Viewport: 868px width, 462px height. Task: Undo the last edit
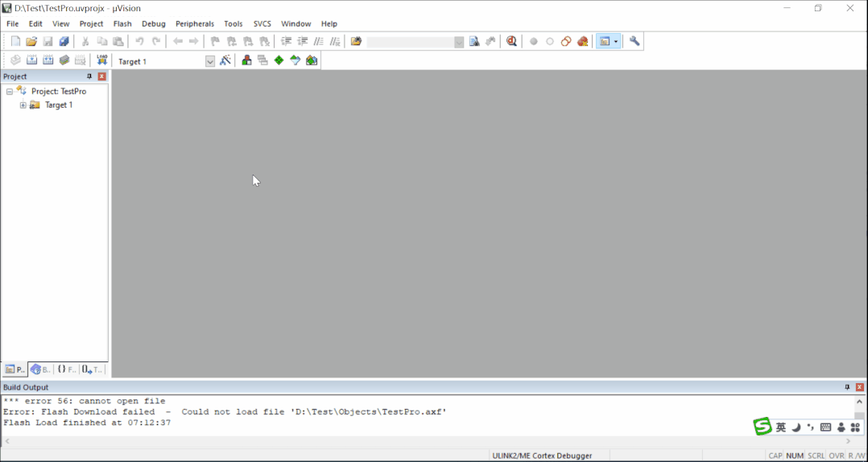[x=139, y=42]
